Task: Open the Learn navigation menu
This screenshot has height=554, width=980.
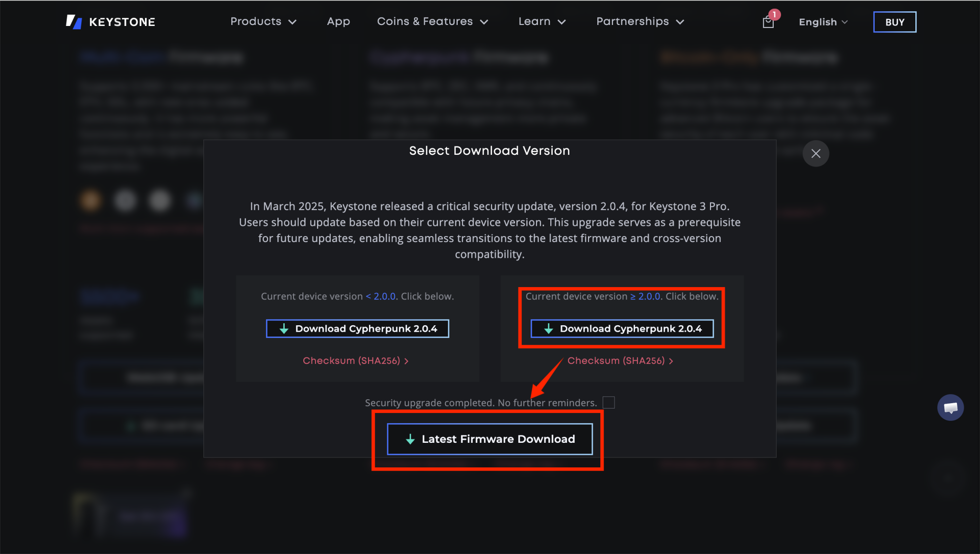Action: [x=542, y=22]
